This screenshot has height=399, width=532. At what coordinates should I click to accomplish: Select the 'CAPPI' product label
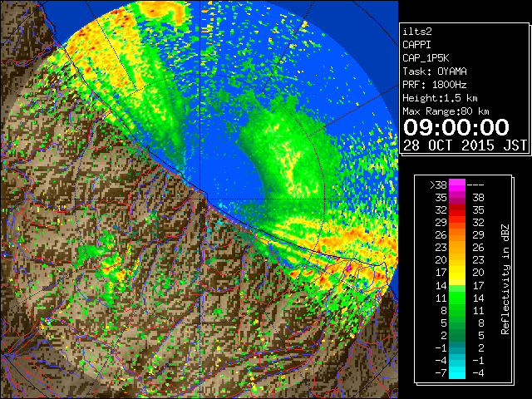click(416, 45)
